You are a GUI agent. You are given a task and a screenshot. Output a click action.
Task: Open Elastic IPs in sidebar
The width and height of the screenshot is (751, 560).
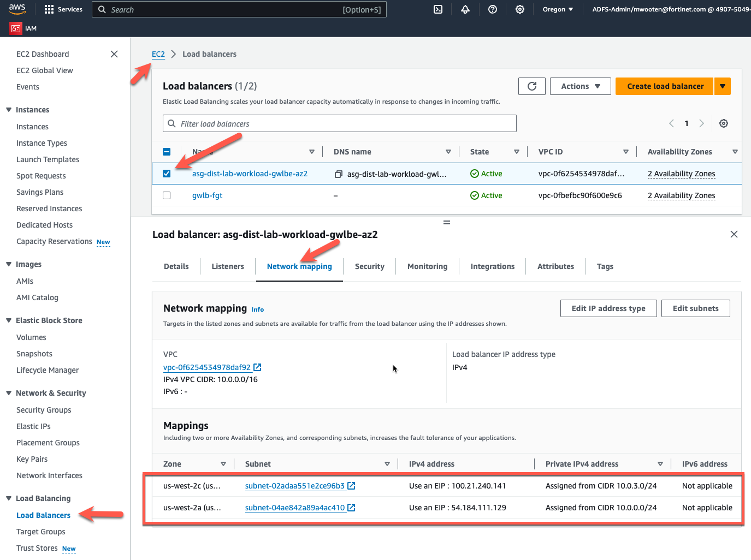point(33,426)
